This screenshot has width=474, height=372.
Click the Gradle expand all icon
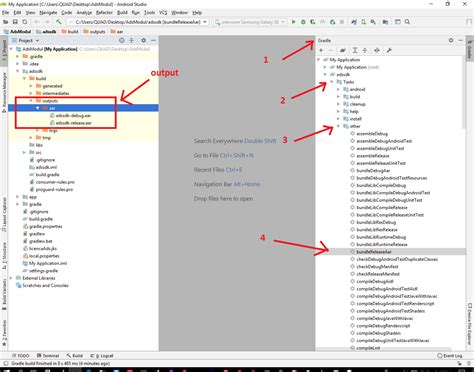tap(355, 50)
